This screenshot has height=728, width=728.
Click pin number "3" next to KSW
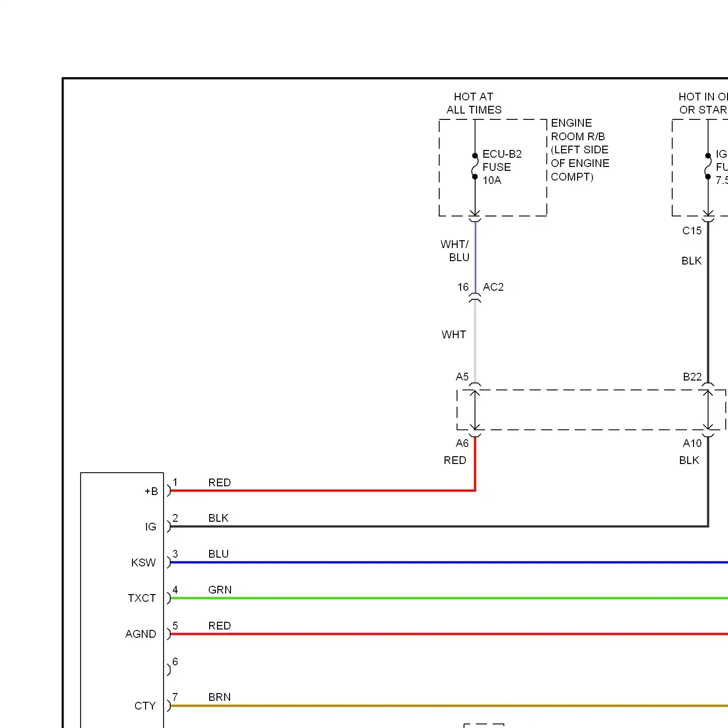175,554
